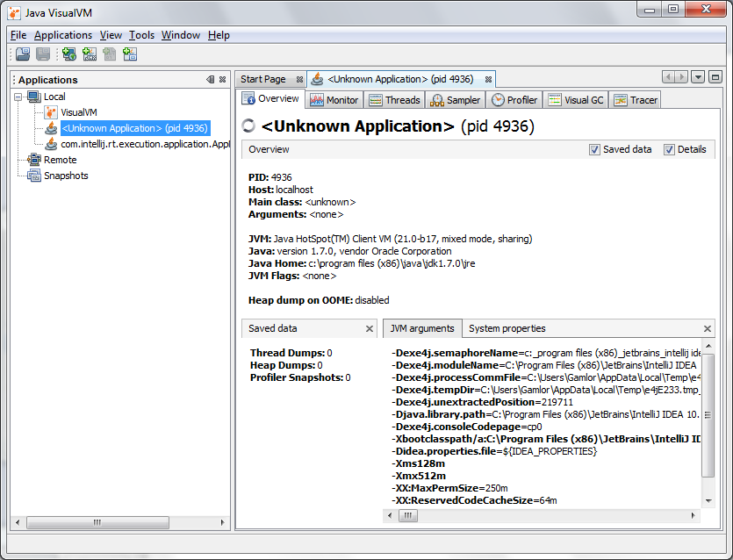Select the com.intellij.rt.execution.application tree entry
This screenshot has width=733, height=560.
145,145
